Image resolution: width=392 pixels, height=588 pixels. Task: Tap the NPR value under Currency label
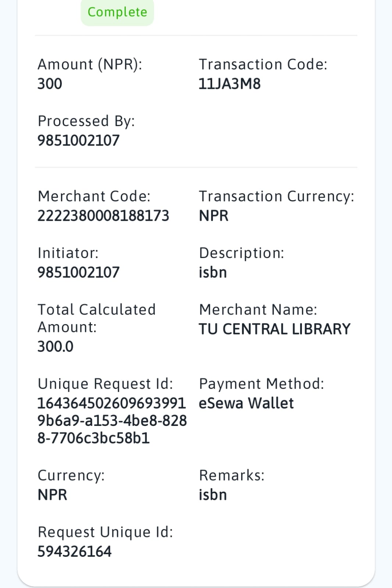(53, 495)
